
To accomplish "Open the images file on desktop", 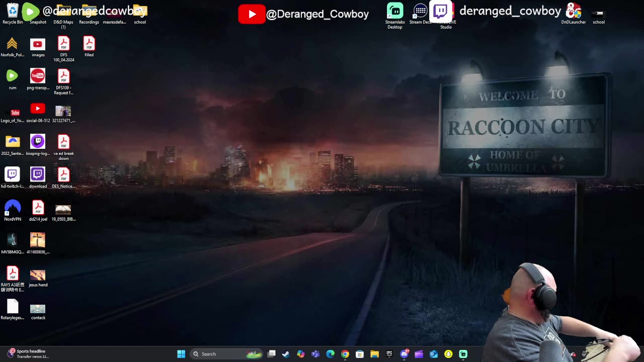I will point(38,47).
